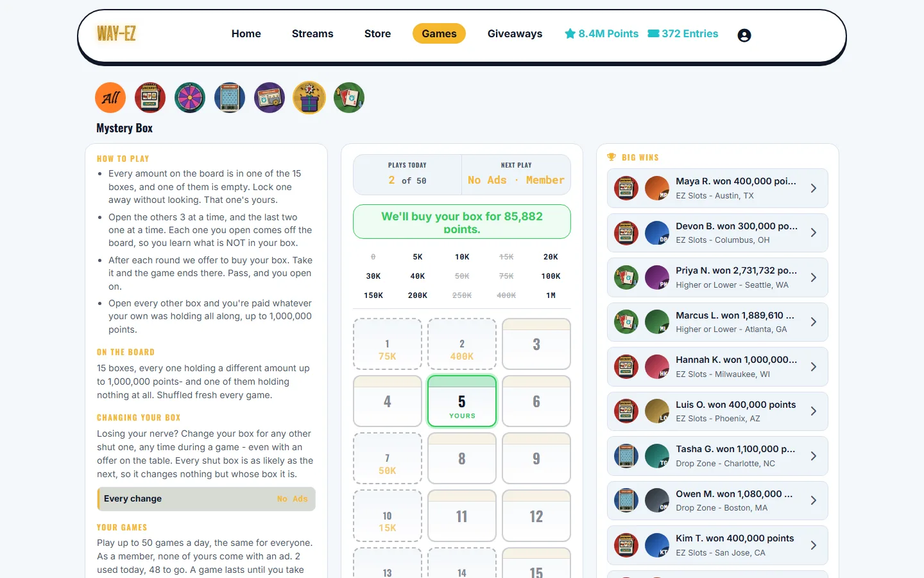Open the Store nav item
Viewport: 924px width, 578px height.
pos(377,33)
